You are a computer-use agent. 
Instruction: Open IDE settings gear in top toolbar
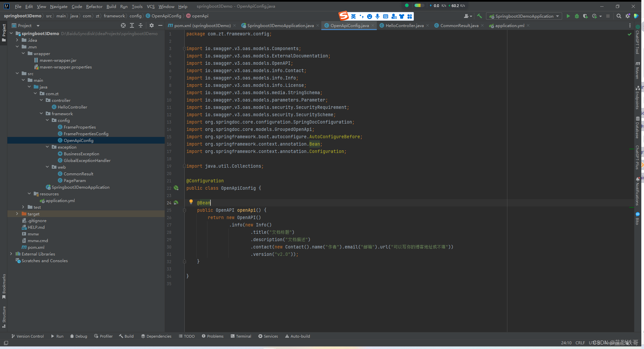[x=628, y=16]
